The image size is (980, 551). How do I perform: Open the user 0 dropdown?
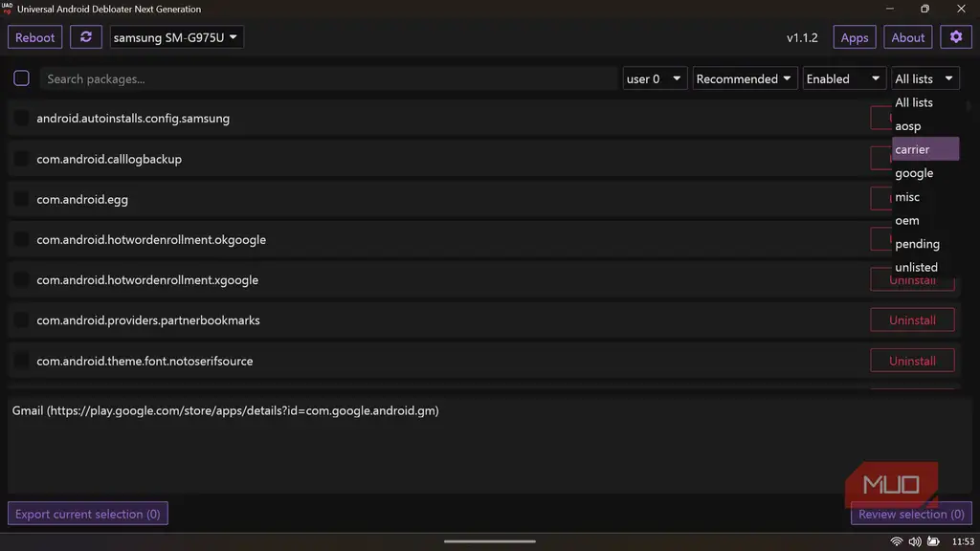[655, 78]
